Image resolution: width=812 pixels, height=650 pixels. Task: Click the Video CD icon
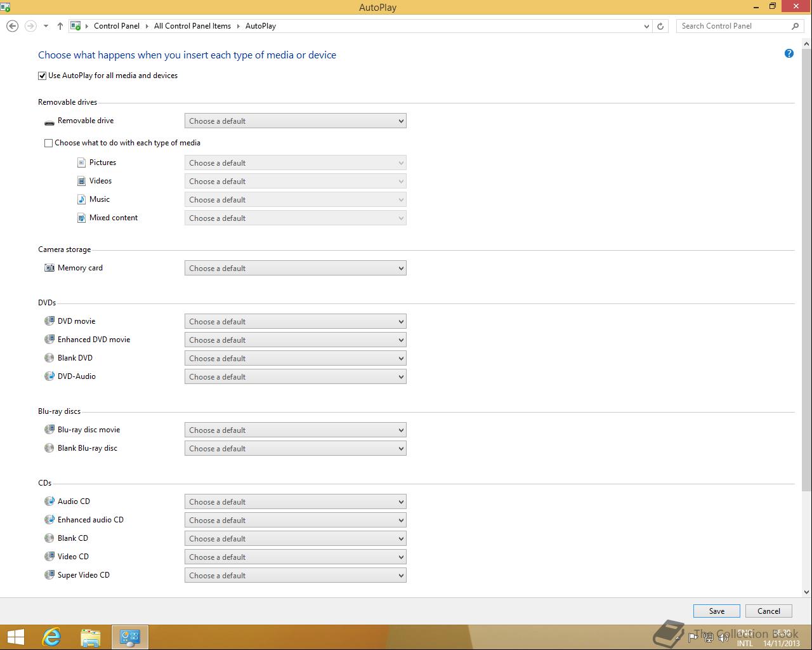coord(49,557)
